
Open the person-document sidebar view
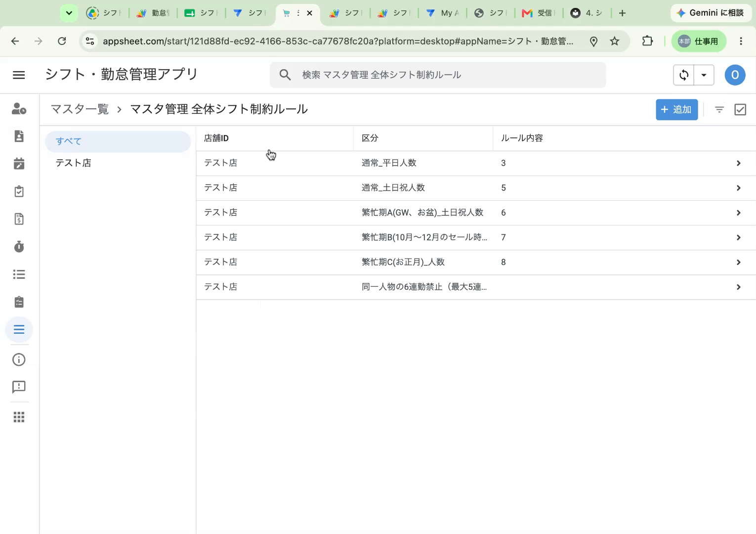click(19, 136)
